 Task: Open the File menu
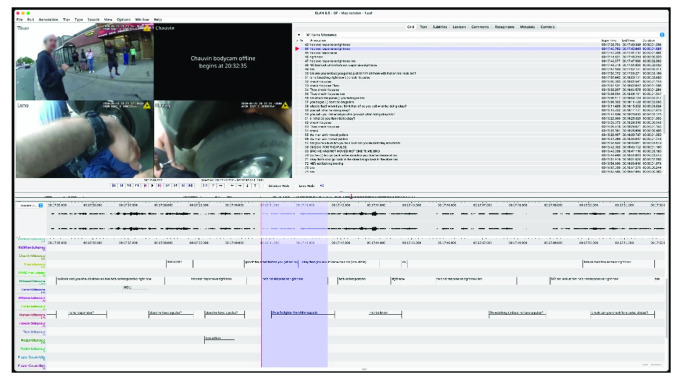coord(19,20)
